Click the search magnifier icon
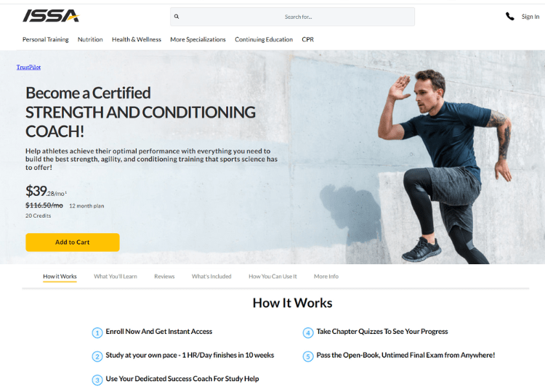The image size is (545, 392). coord(177,16)
